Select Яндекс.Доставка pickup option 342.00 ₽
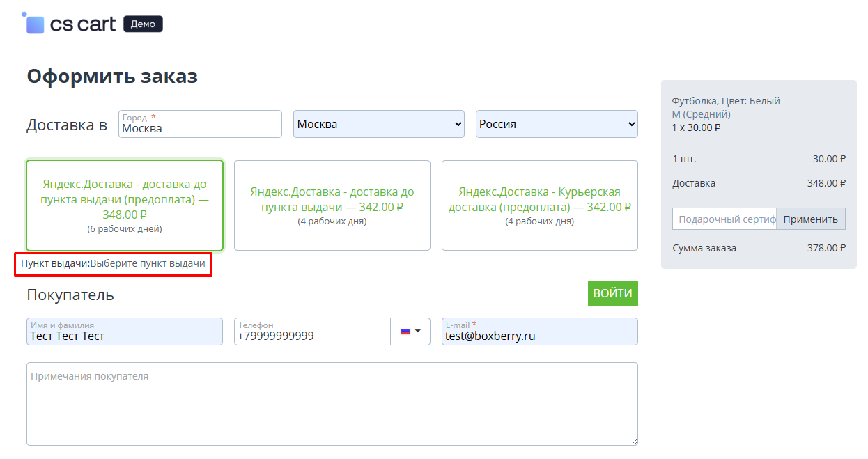868x459 pixels. pyautogui.click(x=332, y=205)
